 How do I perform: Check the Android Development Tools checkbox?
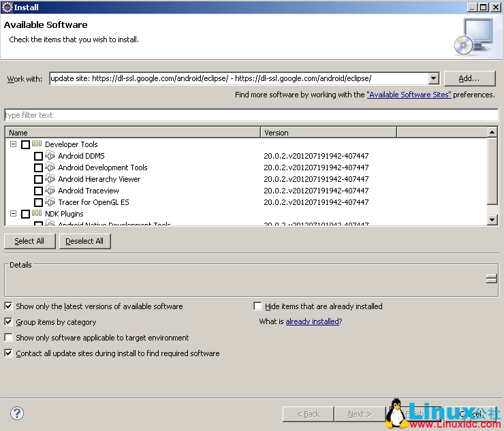click(38, 167)
